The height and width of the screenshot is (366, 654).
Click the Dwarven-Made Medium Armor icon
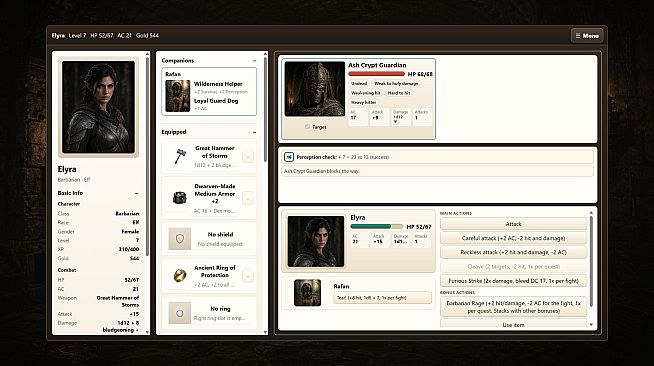click(180, 198)
